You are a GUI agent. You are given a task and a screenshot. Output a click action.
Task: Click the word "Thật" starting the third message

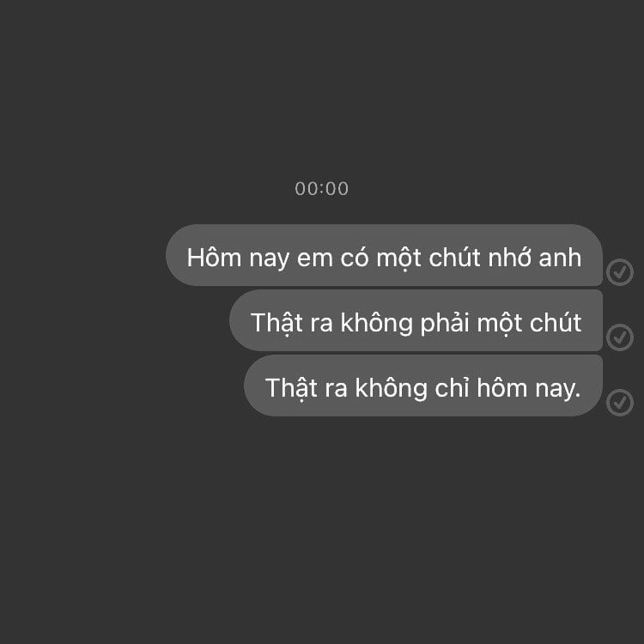pos(291,388)
